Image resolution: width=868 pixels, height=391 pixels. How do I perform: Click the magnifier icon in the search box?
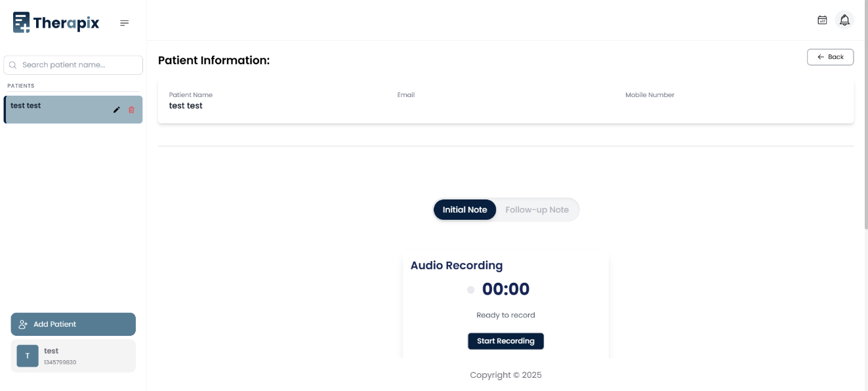click(x=13, y=65)
